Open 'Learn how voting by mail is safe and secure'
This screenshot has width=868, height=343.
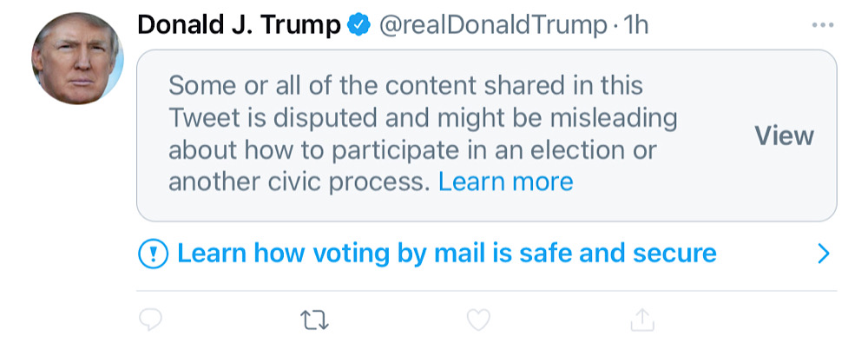coord(447,254)
